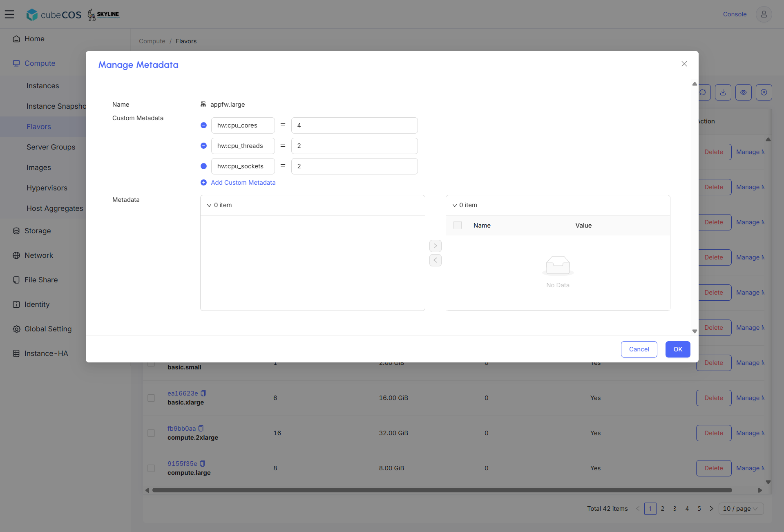Open the 10 / page size dropdown
This screenshot has width=784, height=532.
click(741, 509)
